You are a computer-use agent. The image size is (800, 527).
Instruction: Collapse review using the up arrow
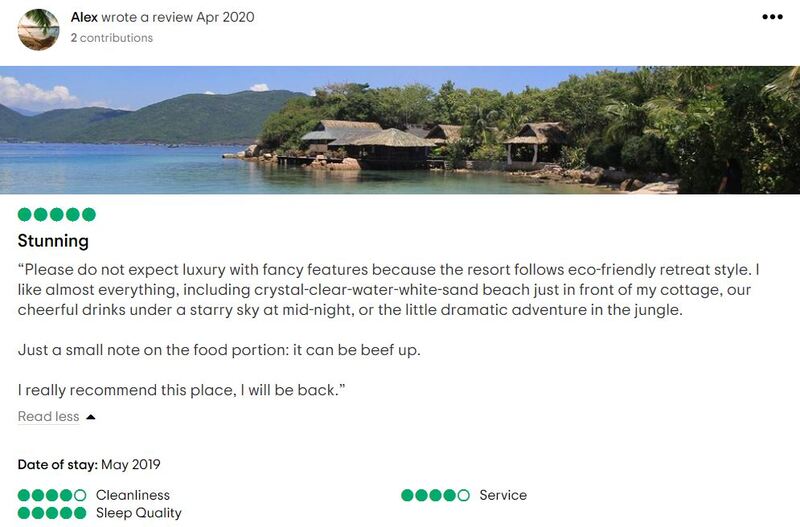coord(91,417)
